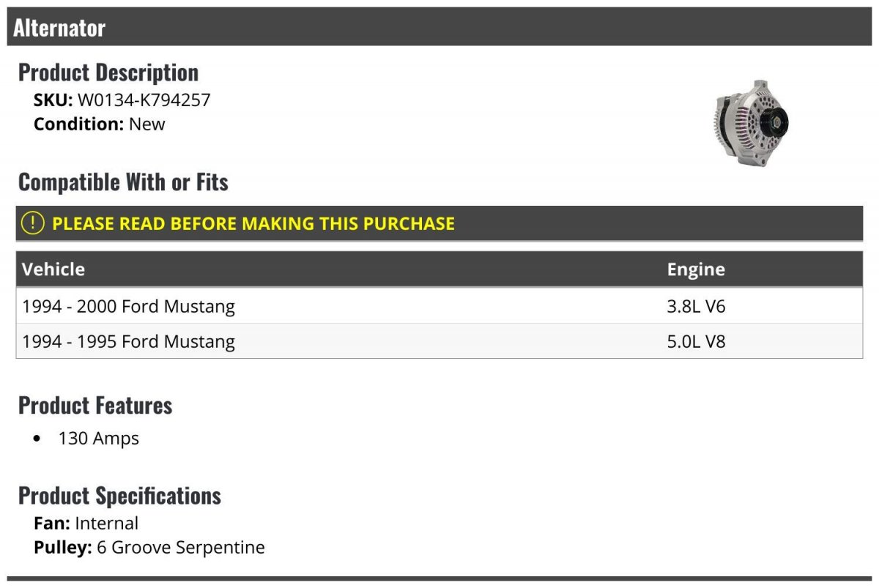Click the 5.0L V8 engine cell
The width and height of the screenshot is (879, 588).
click(695, 341)
